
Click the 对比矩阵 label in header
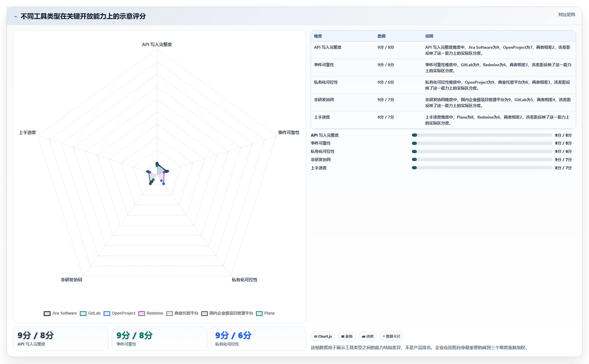[x=567, y=14]
